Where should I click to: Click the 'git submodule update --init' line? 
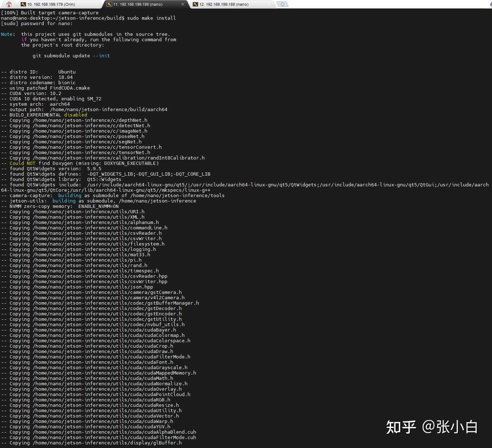pos(71,56)
